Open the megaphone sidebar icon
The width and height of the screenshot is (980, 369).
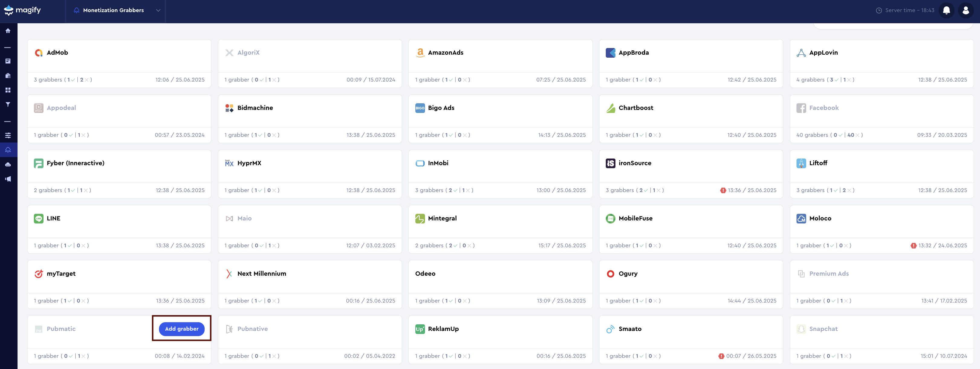(8, 179)
